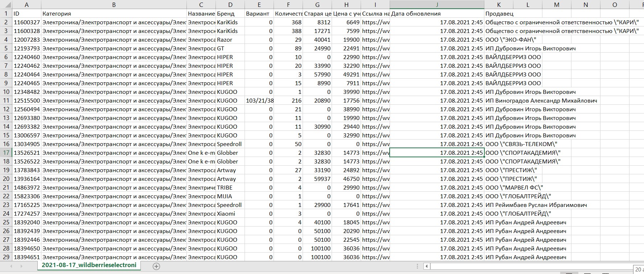Select the variant cell '103/21/38'
The height and width of the screenshot is (274, 644).
pos(259,101)
